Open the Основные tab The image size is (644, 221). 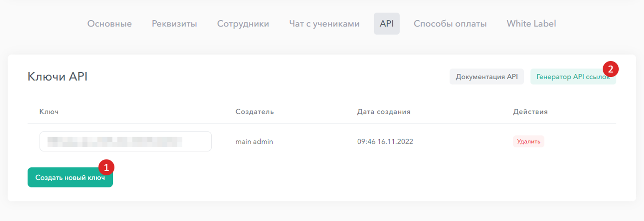pyautogui.click(x=110, y=24)
